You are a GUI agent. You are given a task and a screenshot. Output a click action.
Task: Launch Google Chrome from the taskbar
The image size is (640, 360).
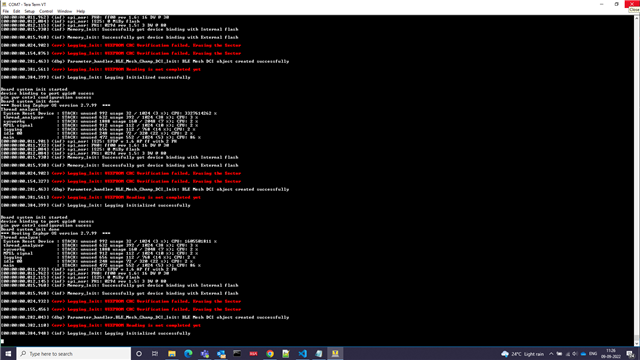click(270, 353)
